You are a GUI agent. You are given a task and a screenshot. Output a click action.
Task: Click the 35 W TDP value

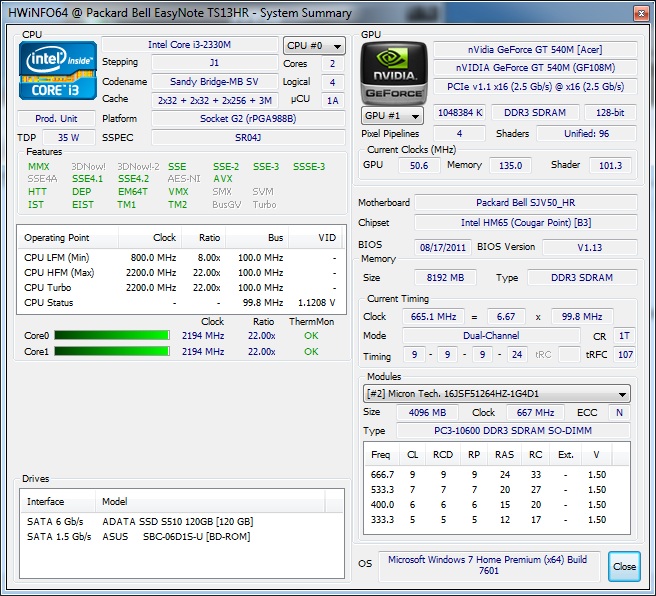click(69, 137)
